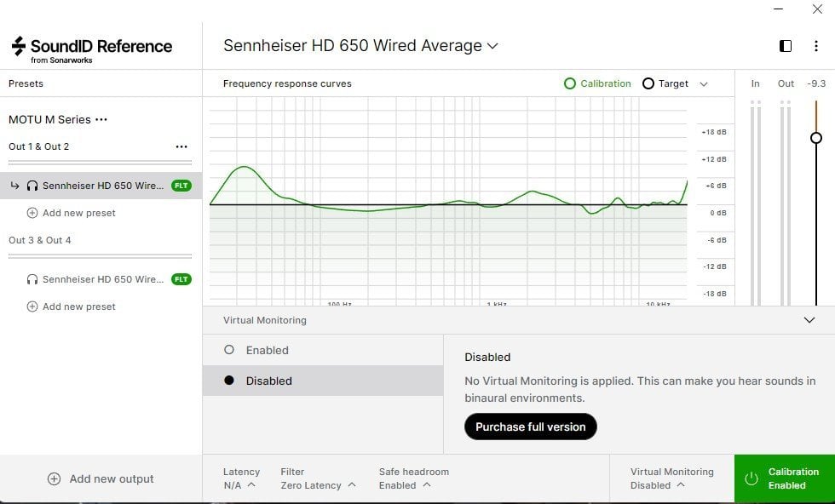Click Add new output button

coord(101,479)
